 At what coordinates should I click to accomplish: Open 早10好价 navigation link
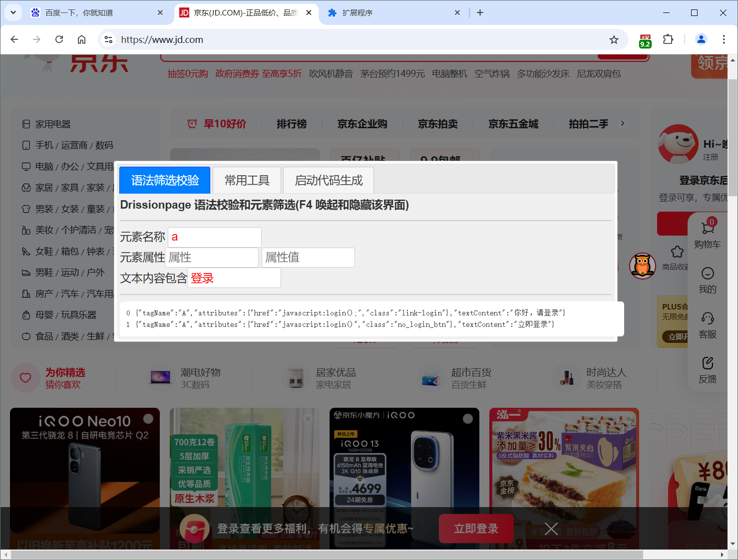tap(217, 124)
